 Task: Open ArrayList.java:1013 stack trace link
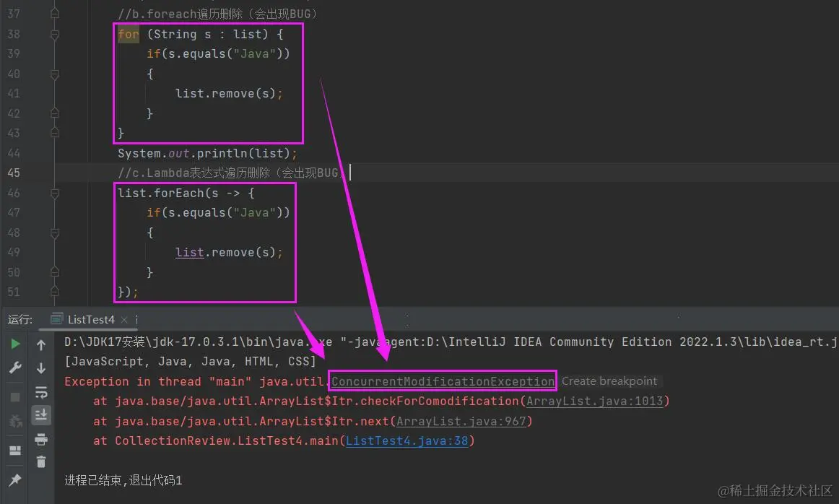594,401
